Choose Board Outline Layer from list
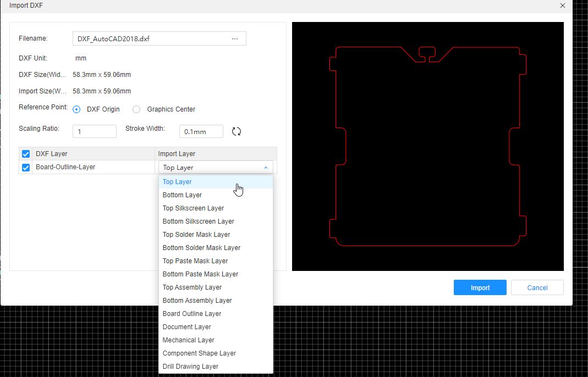The image size is (588, 377). tap(192, 314)
